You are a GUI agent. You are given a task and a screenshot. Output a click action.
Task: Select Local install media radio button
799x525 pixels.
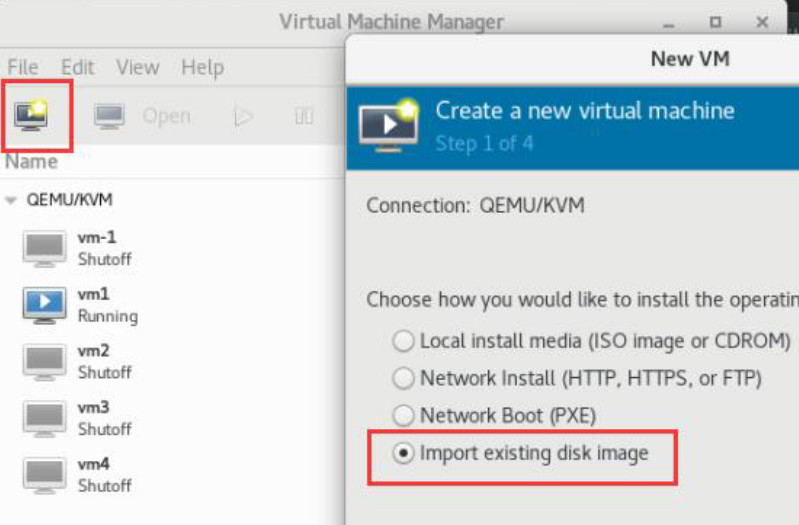[403, 341]
